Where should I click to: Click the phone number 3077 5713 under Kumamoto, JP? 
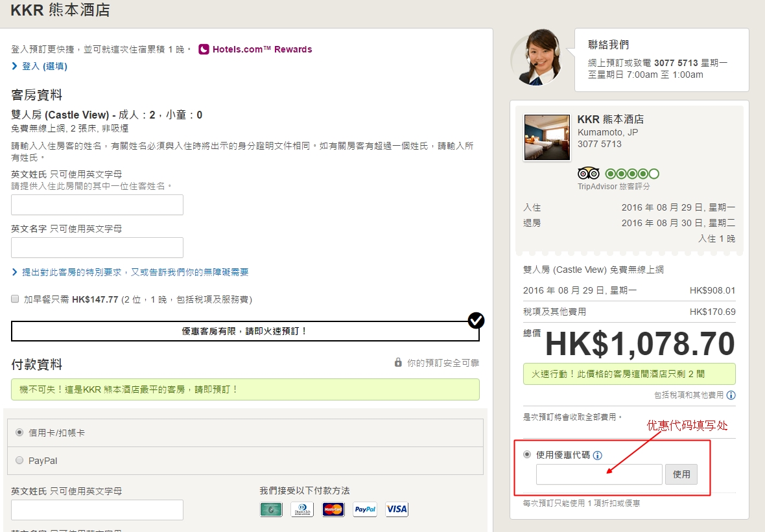point(600,145)
